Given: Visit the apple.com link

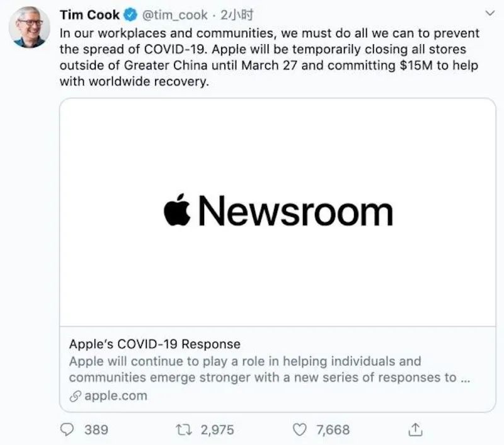Looking at the screenshot, I should pos(115,396).
